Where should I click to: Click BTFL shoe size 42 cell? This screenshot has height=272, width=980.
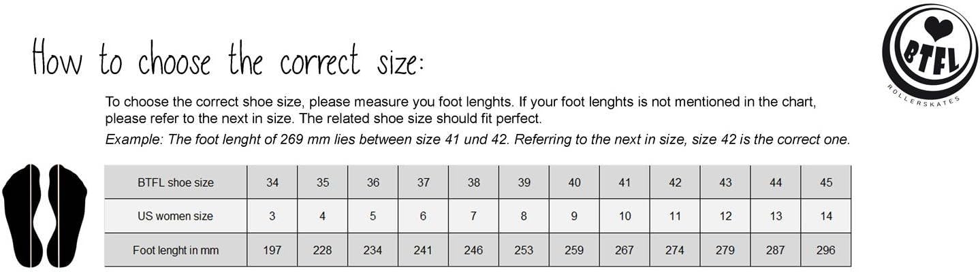click(x=675, y=182)
